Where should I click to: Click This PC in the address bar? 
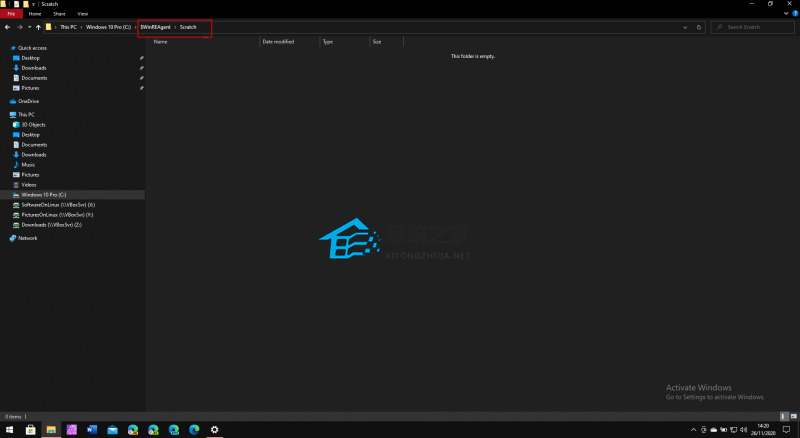point(68,27)
